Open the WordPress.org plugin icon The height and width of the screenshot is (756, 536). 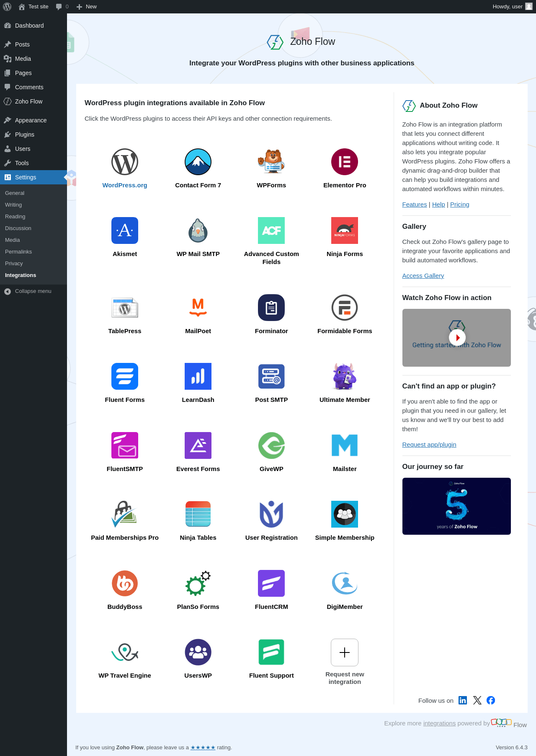pyautogui.click(x=125, y=162)
